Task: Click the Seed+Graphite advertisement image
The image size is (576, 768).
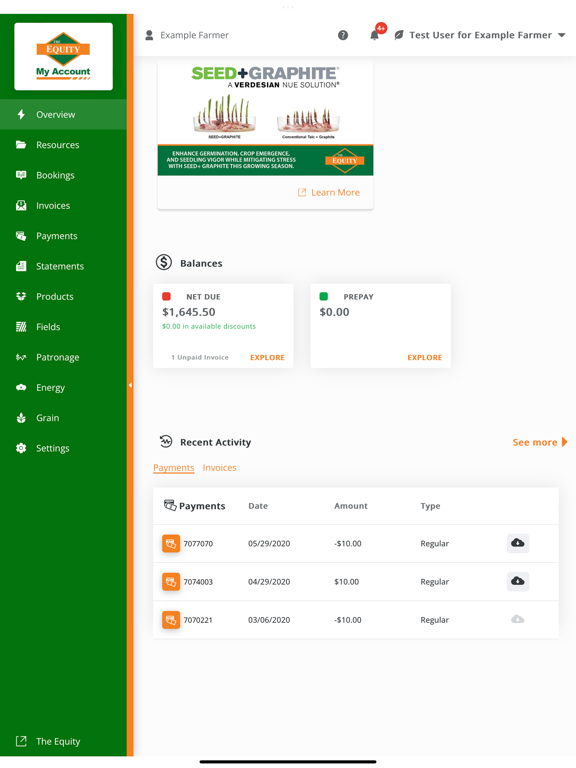Action: click(265, 119)
